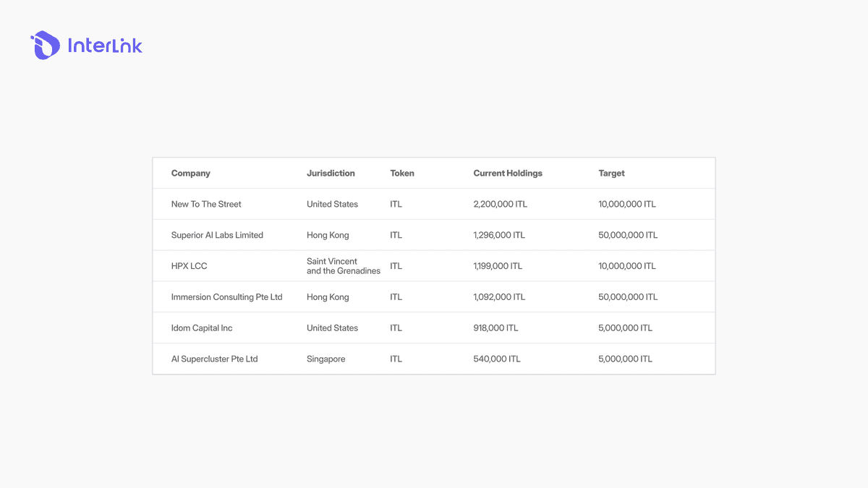
Task: Select the Target column header
Action: 611,174
